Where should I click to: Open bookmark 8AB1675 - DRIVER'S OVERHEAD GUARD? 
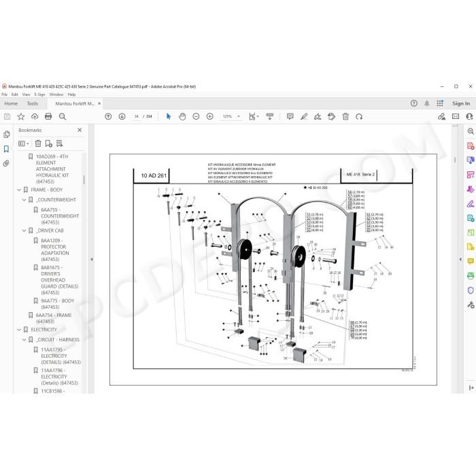coord(60,280)
